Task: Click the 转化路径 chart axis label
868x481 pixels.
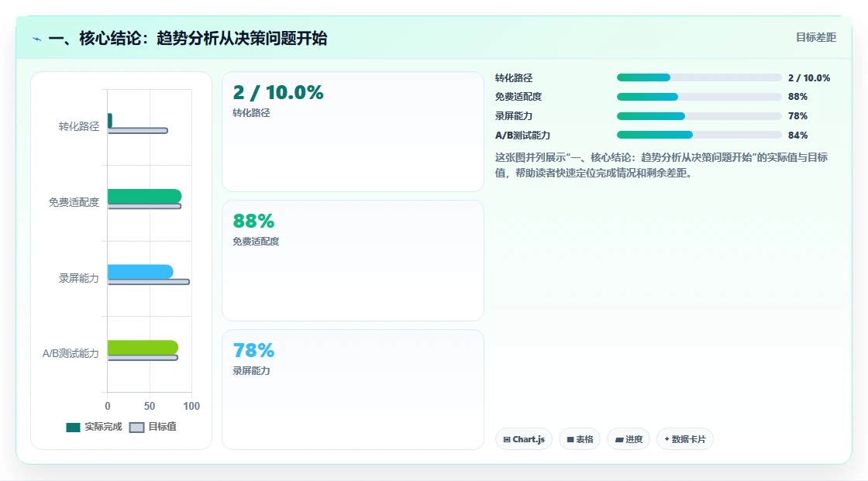Action: 78,127
